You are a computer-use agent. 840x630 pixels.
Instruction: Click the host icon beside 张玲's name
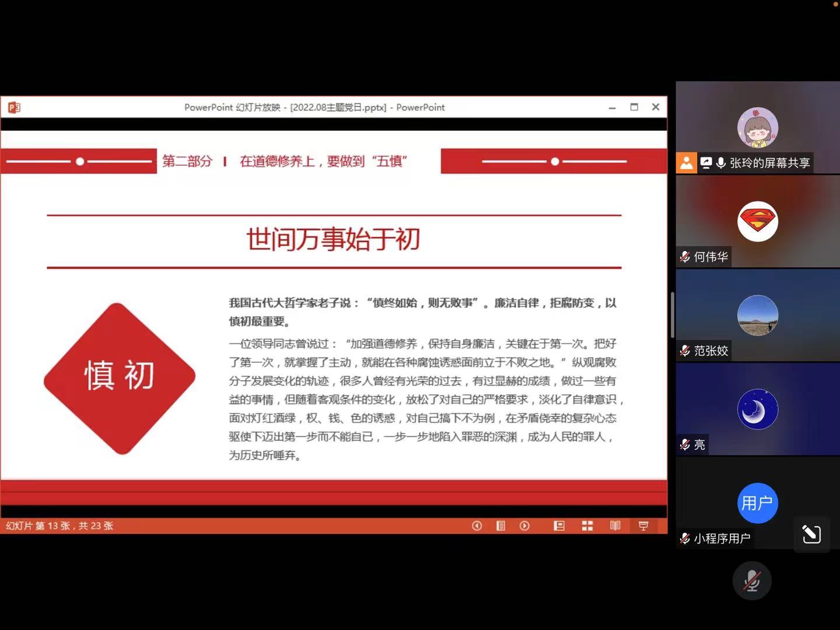tap(687, 163)
